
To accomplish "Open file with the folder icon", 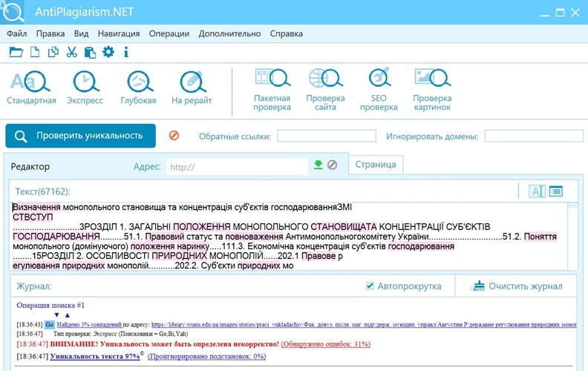I will click(16, 52).
